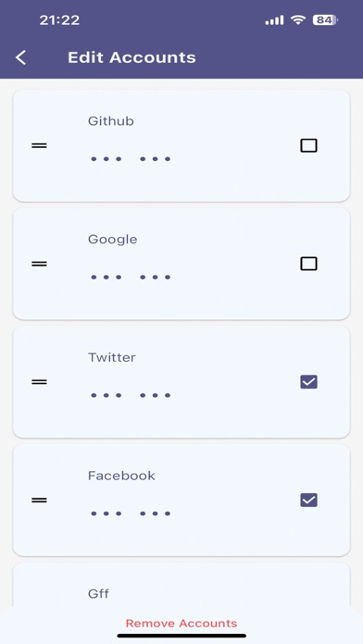Tap the Twitter drag handle icon
This screenshot has height=644, width=363.
coord(39,382)
